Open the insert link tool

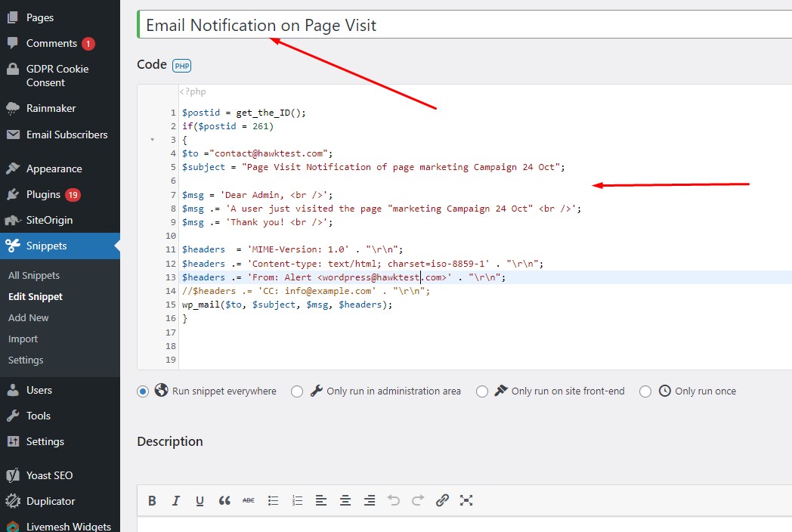tap(442, 500)
